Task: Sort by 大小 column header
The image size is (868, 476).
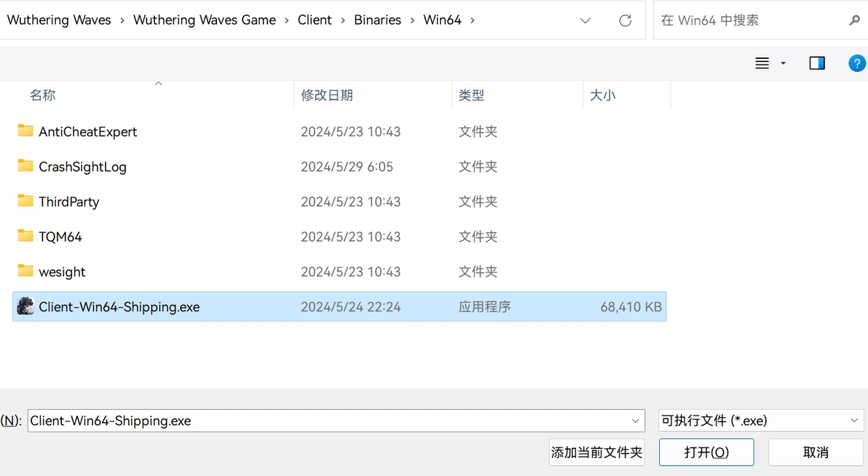Action: point(603,95)
